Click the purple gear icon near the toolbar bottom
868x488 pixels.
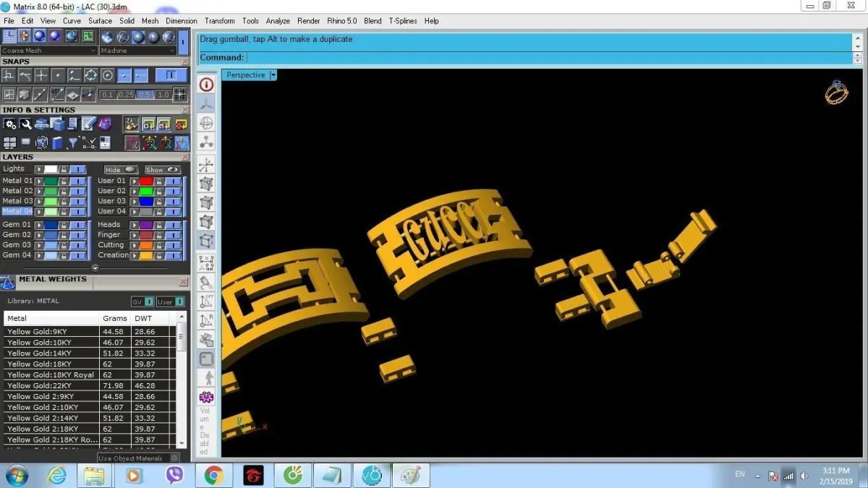click(x=206, y=397)
